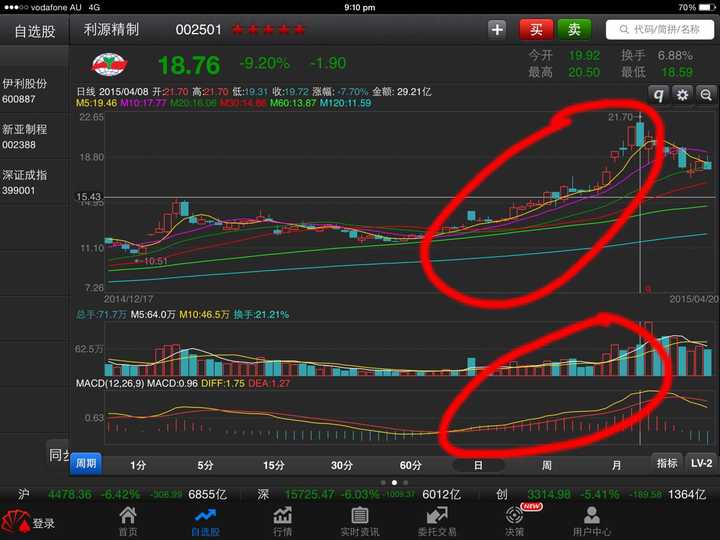Image resolution: width=720 pixels, height=540 pixels.
Task: Tap the LV-2 button
Action: tap(701, 463)
